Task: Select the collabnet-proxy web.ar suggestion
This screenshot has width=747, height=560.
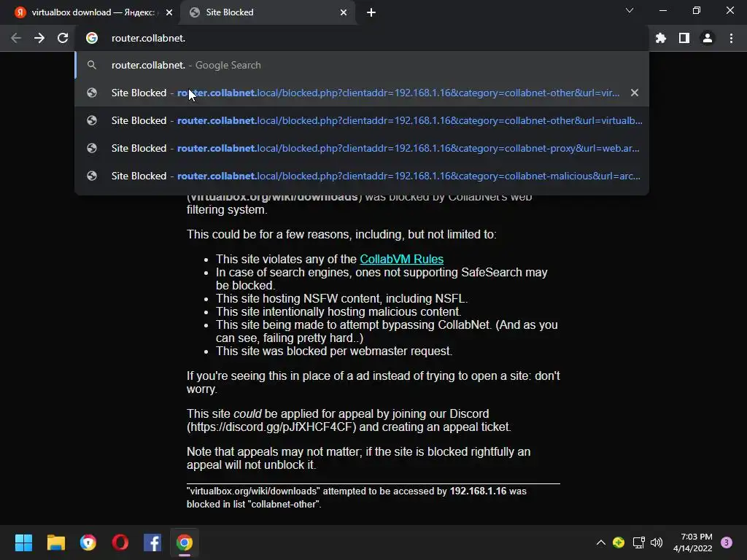Action: pyautogui.click(x=362, y=148)
